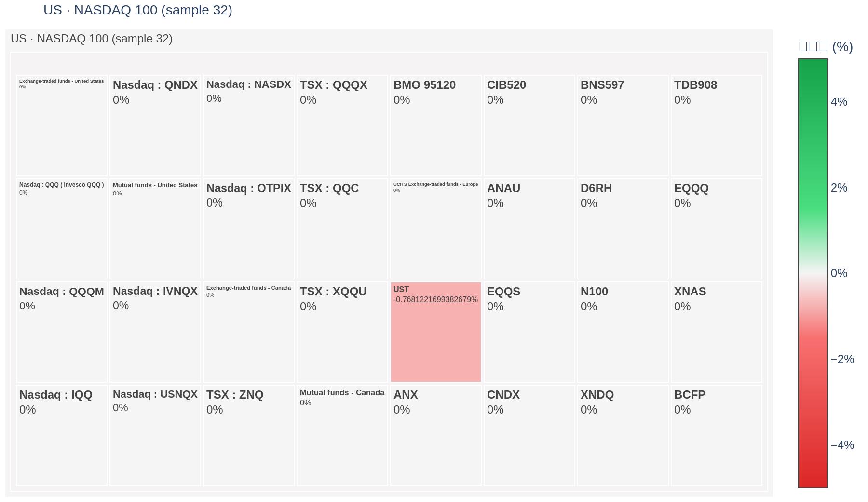Select the TSX : QQC tile
The image size is (868, 502).
(x=342, y=229)
